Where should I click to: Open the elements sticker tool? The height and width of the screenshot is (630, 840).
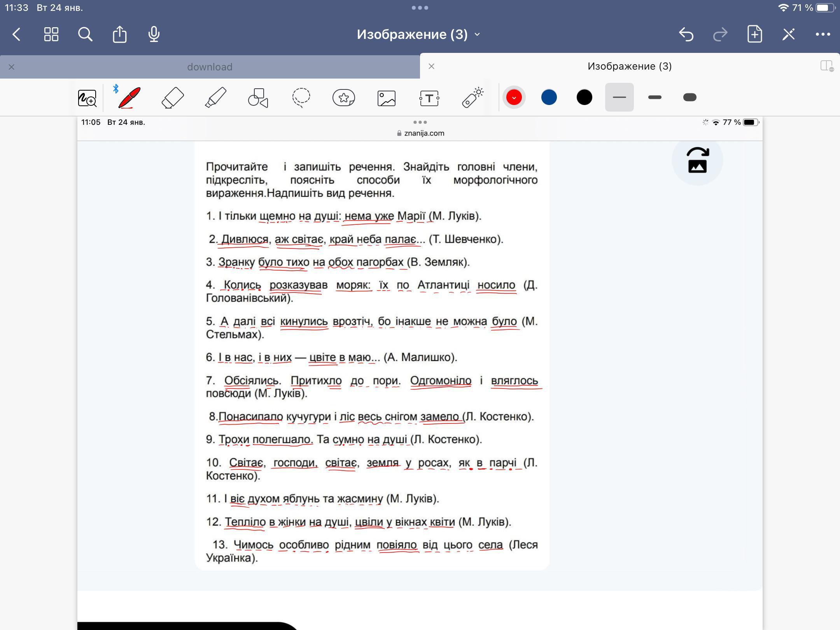tap(344, 97)
